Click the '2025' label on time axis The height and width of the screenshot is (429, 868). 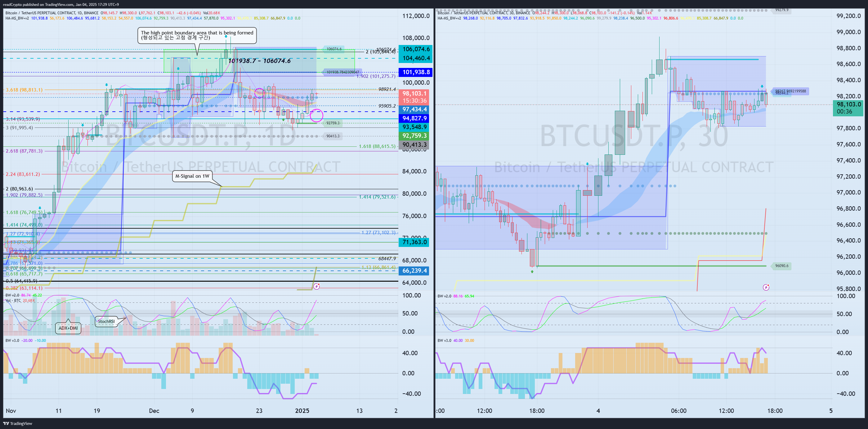(302, 410)
